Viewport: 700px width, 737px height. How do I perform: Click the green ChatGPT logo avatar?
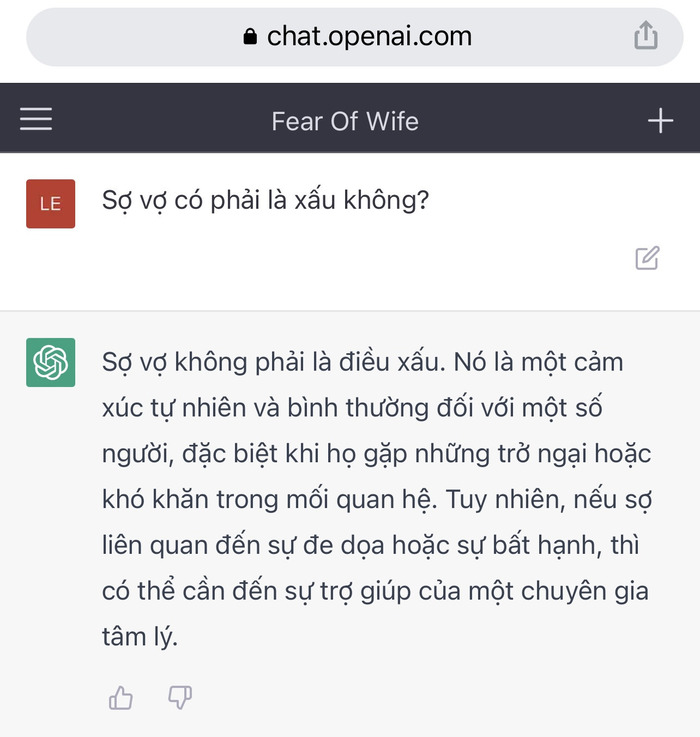50,362
